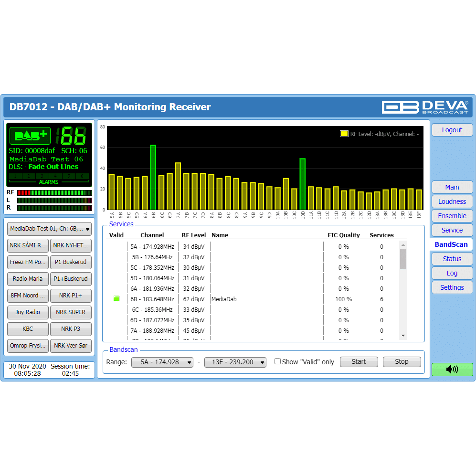Viewport: 476px width, 476px height.
Task: Click the tall green 6B bar in chart
Action: click(153, 177)
